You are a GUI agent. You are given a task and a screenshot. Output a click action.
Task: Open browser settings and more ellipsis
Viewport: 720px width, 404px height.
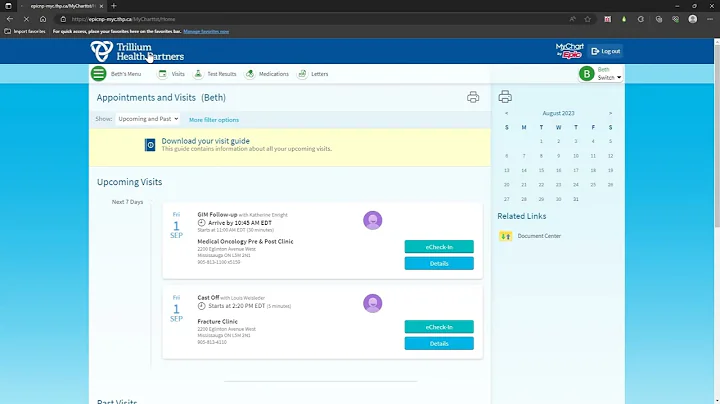pyautogui.click(x=710, y=19)
